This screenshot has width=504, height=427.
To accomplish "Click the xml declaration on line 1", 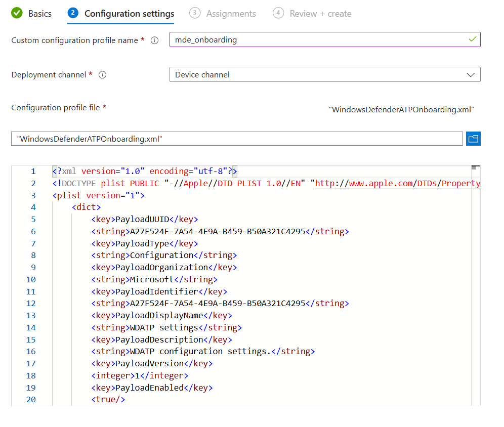I will [x=144, y=171].
